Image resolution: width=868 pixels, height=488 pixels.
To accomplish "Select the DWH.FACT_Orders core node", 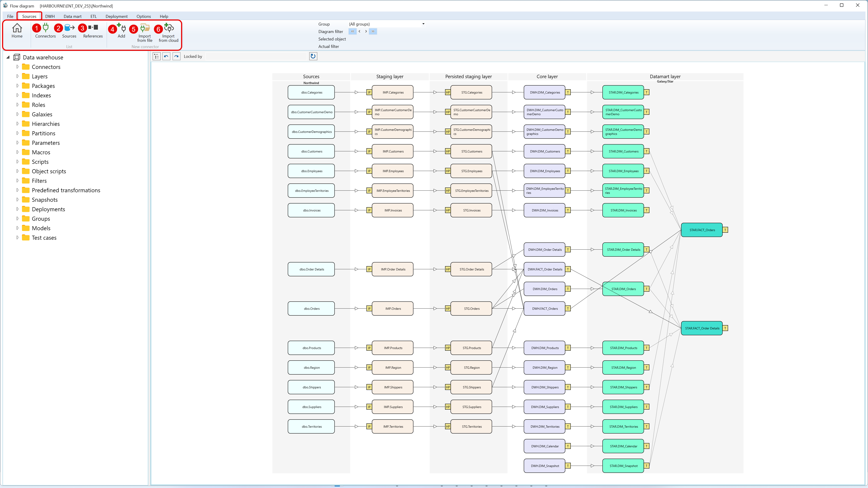I will [x=545, y=308].
